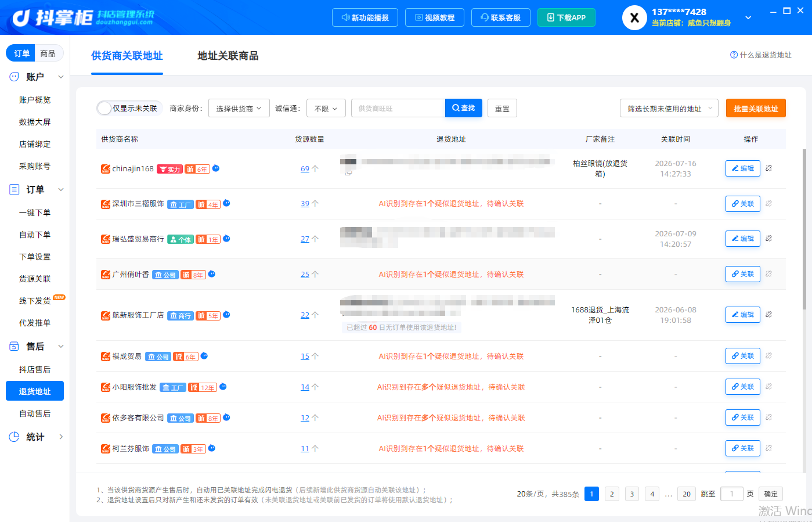The width and height of the screenshot is (812, 522).
Task: Click the 联系客服 header button
Action: point(500,17)
